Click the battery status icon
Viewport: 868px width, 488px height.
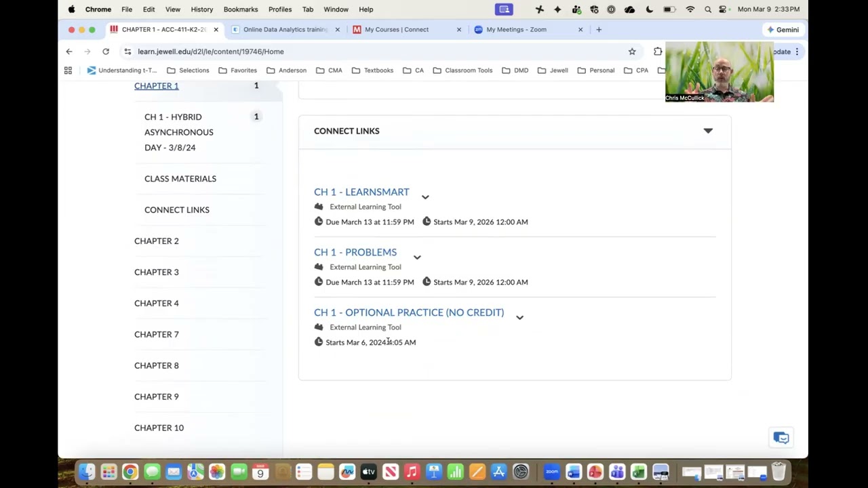(670, 9)
